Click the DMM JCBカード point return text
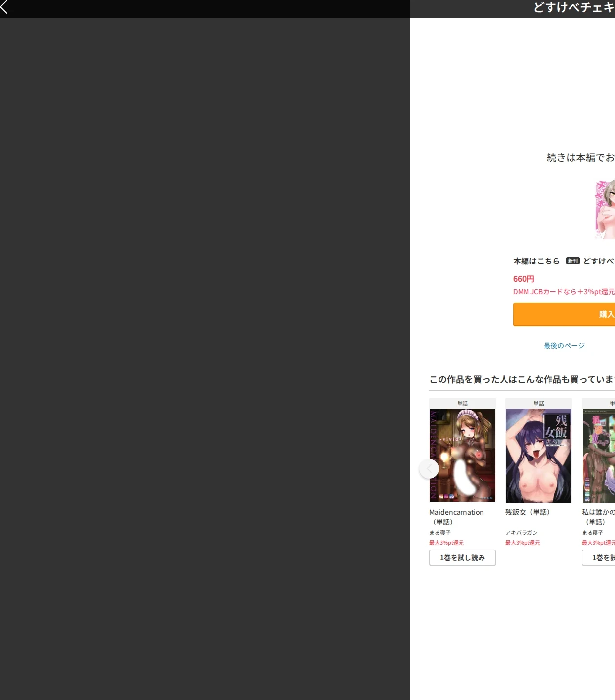The width and height of the screenshot is (615, 700). [x=564, y=292]
